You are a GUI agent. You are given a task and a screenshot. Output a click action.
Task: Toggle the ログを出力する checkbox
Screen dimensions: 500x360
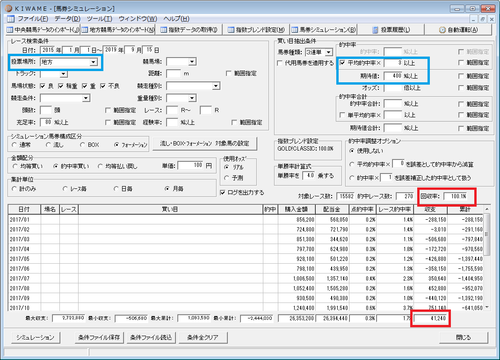[223, 193]
